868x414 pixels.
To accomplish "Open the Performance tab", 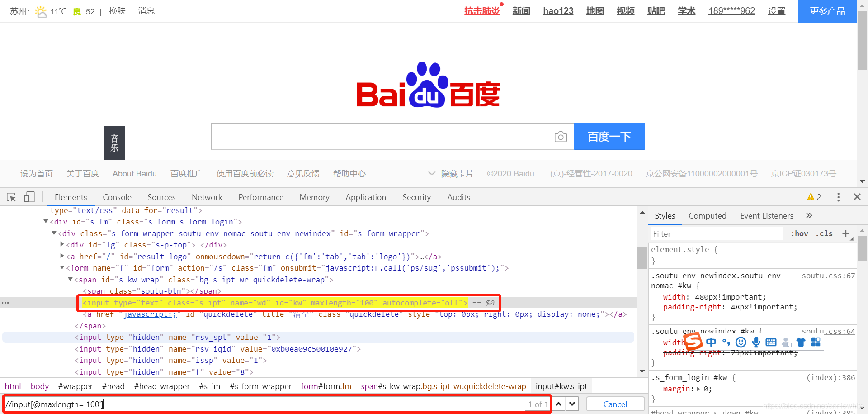I will (261, 197).
